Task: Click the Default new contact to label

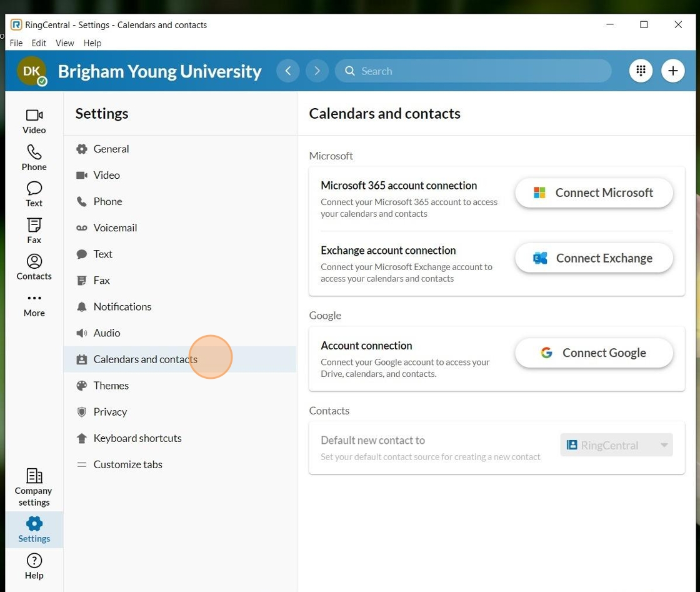Action: 372,440
